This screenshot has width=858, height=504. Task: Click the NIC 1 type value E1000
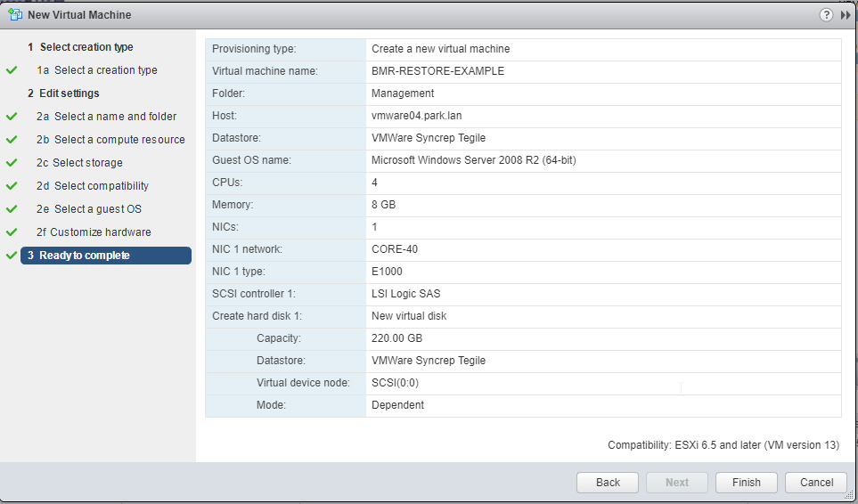point(387,271)
